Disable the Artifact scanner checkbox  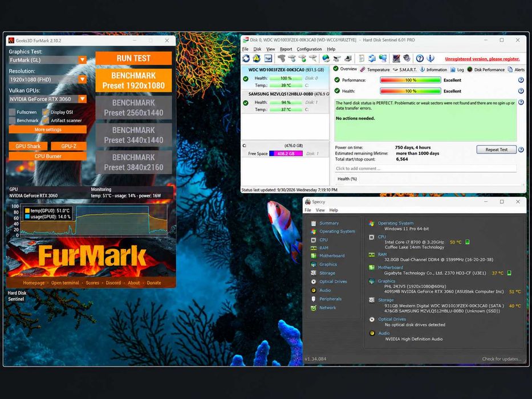point(46,120)
